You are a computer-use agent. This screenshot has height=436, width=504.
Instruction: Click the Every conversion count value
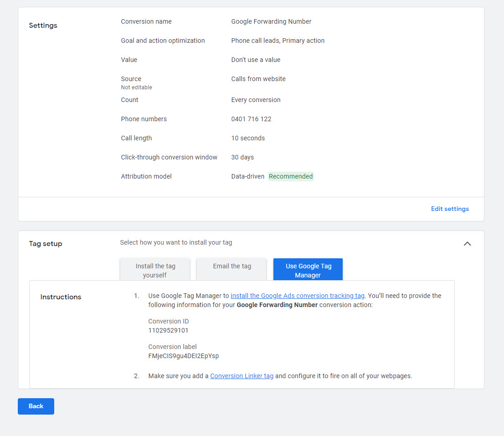[x=256, y=100]
